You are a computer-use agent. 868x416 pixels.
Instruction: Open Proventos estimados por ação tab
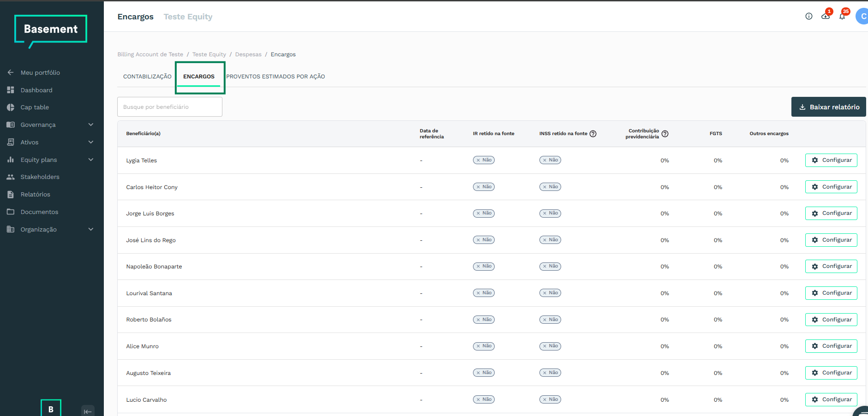(275, 77)
